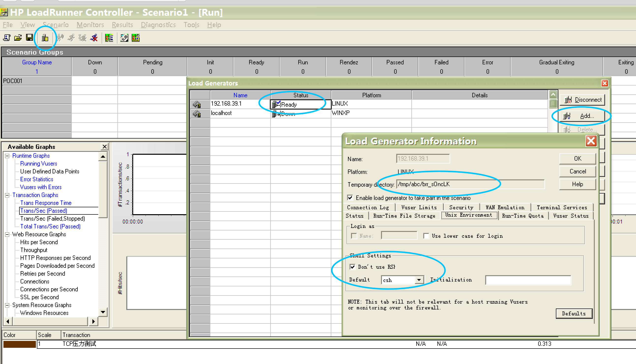Click the last graph icon in toolbar

tap(136, 38)
